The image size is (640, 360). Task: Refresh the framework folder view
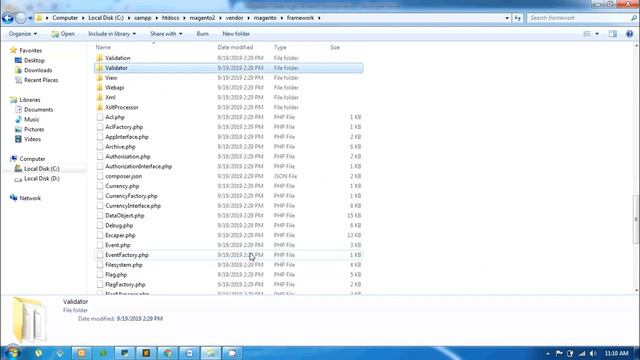(x=518, y=18)
